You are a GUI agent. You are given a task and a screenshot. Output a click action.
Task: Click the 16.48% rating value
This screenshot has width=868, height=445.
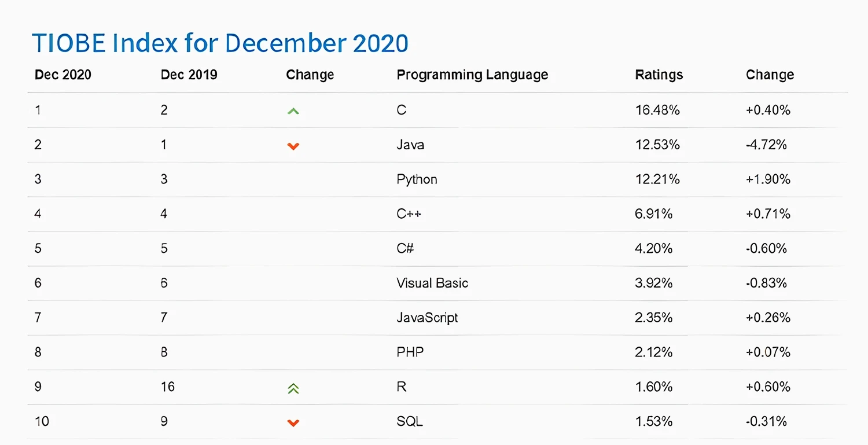(657, 110)
